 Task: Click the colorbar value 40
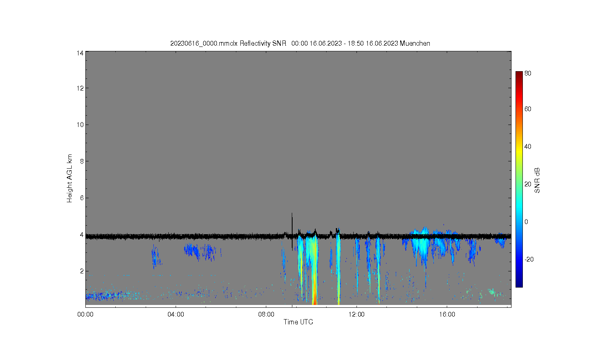pos(528,146)
